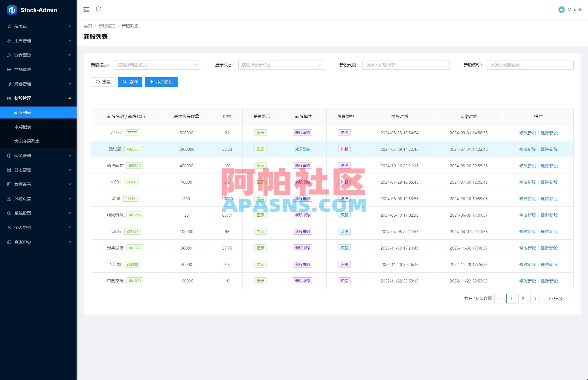Select the 用户管理 sidebar icon

coord(9,40)
